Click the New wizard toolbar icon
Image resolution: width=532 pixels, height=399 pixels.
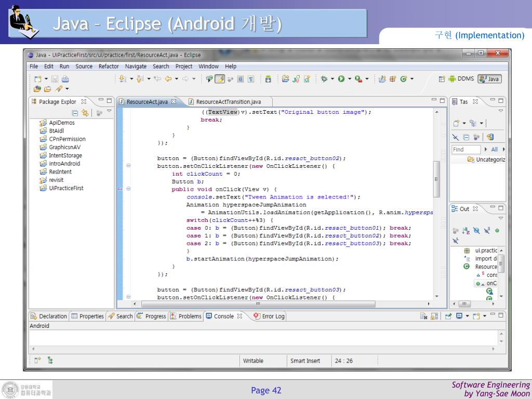(x=37, y=79)
